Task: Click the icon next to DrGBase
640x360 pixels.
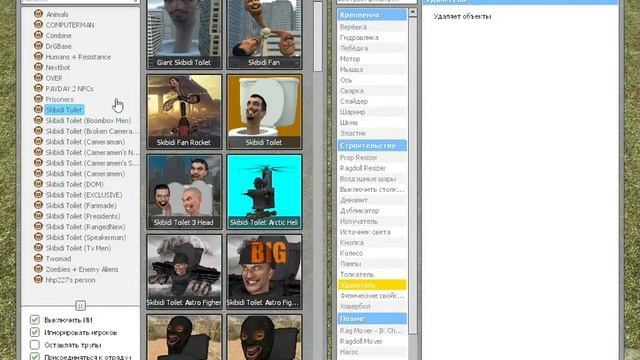Action: 38,46
